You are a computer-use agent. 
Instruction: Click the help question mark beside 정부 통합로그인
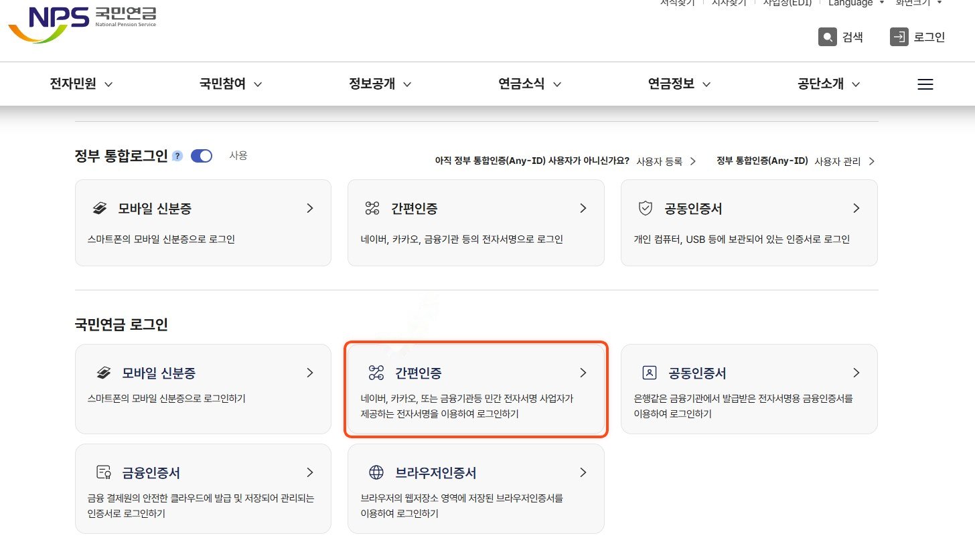click(177, 156)
